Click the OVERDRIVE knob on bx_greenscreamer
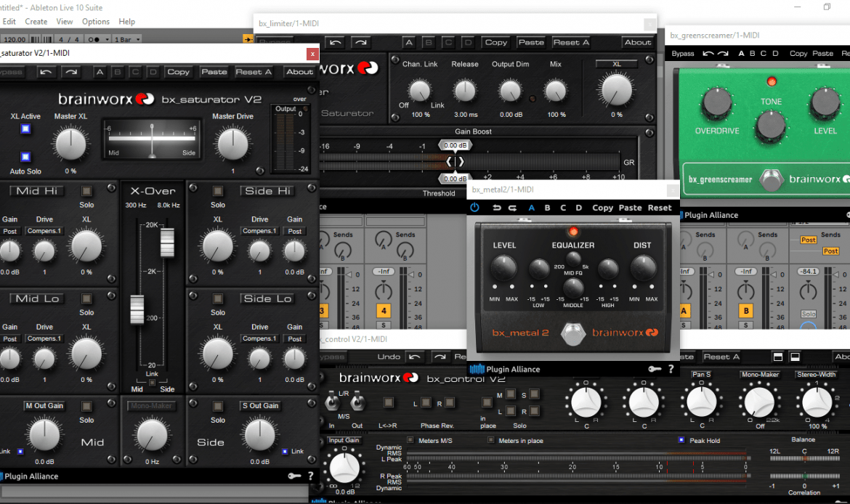The width and height of the screenshot is (850, 504). [x=716, y=104]
